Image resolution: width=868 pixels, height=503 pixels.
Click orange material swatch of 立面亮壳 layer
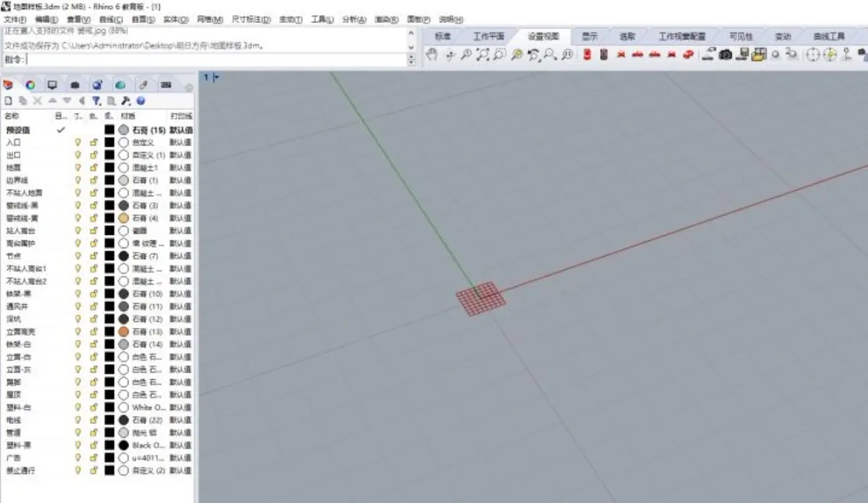[x=123, y=331]
